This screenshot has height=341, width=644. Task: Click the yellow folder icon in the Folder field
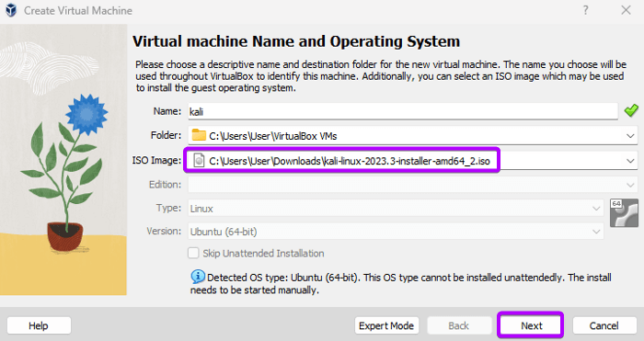pos(199,135)
